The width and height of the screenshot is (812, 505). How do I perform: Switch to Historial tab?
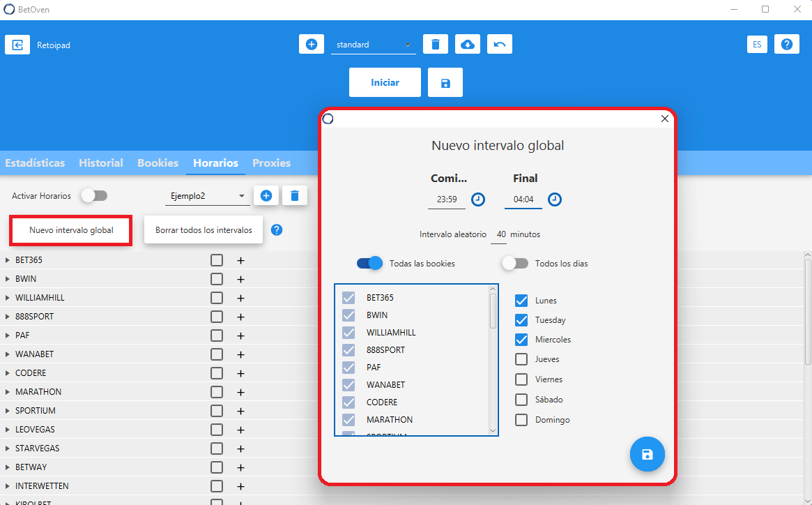point(101,163)
